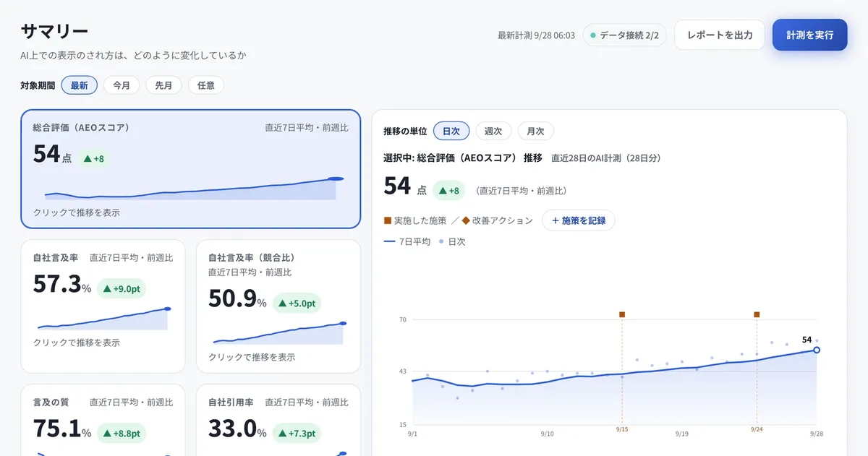
Task: Click クリックで推移を表示 under 50.9% card
Action: click(x=252, y=357)
